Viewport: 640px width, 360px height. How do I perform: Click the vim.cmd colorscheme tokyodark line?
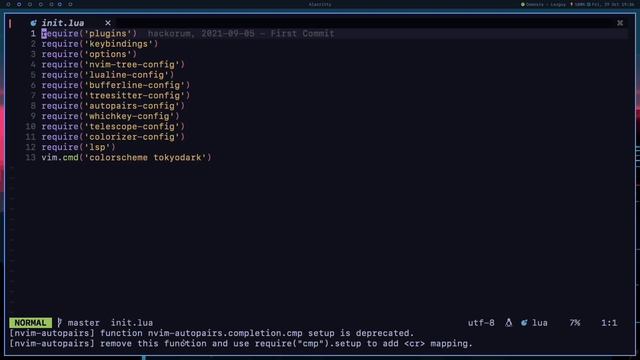[x=127, y=158]
